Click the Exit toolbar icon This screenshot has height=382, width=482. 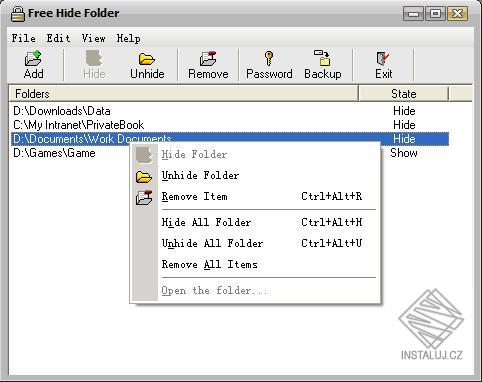tap(384, 65)
